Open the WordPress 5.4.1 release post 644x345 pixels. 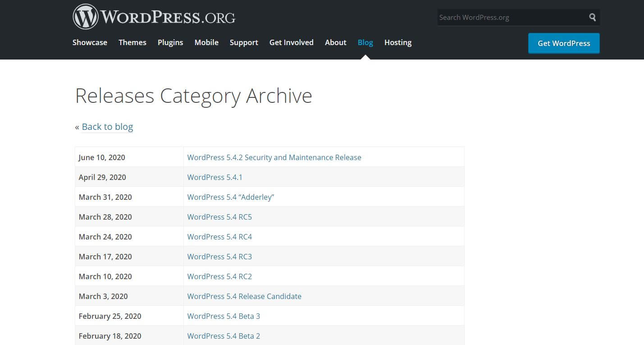point(215,177)
